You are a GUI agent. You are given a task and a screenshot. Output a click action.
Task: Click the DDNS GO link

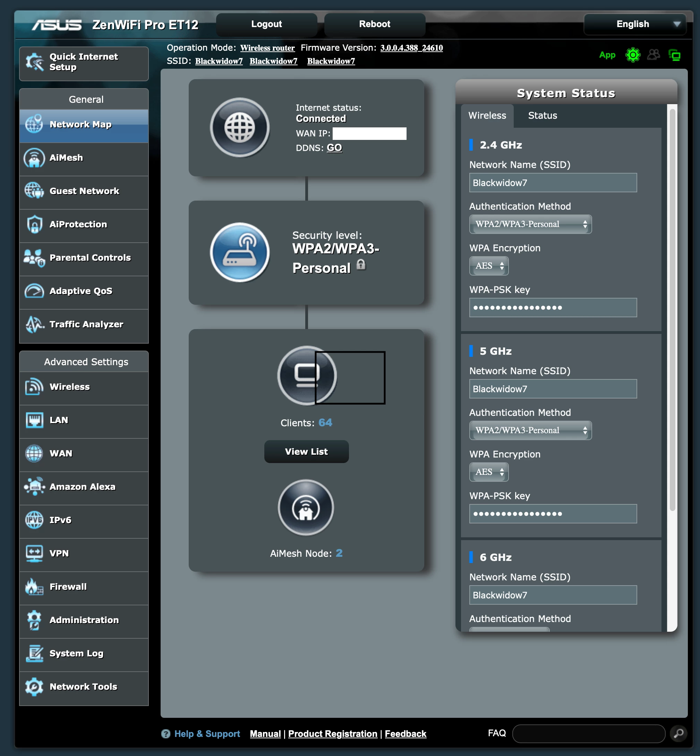334,148
